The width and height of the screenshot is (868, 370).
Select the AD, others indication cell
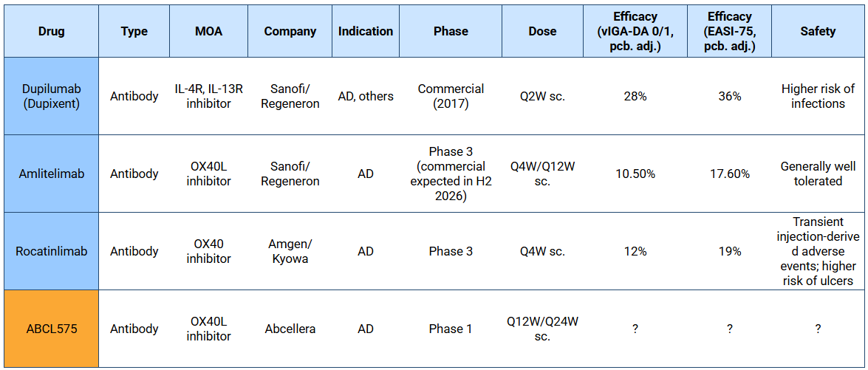coord(366,96)
